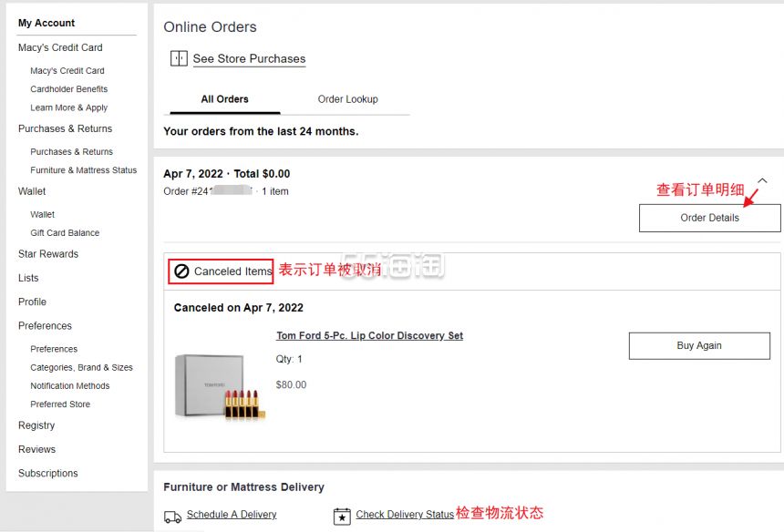Click the calendar star delivery status icon
Image resolution: width=784 pixels, height=532 pixels.
[342, 517]
